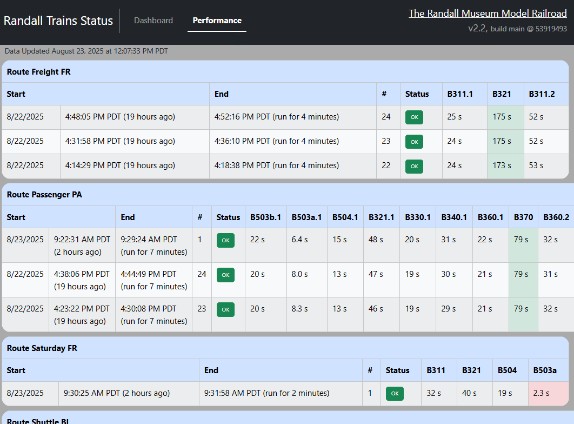Select the Performance tab

click(x=217, y=21)
